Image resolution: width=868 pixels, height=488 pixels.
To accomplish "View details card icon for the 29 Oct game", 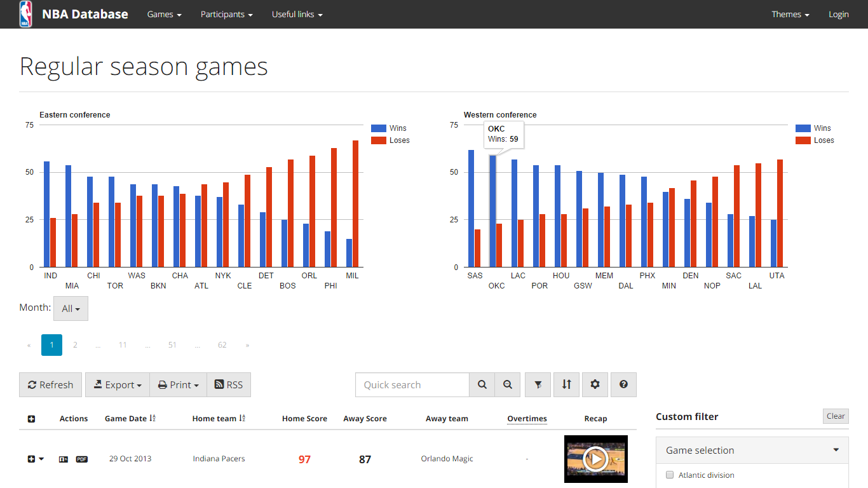I will coord(64,459).
